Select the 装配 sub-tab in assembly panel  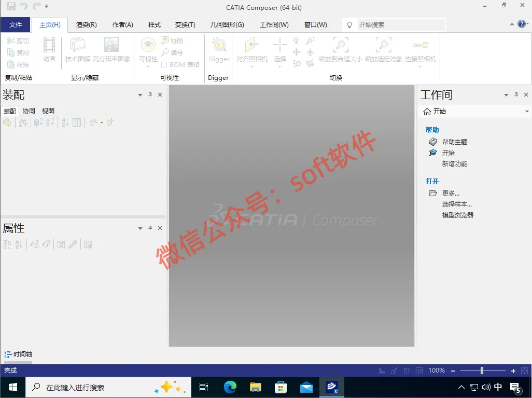point(10,111)
